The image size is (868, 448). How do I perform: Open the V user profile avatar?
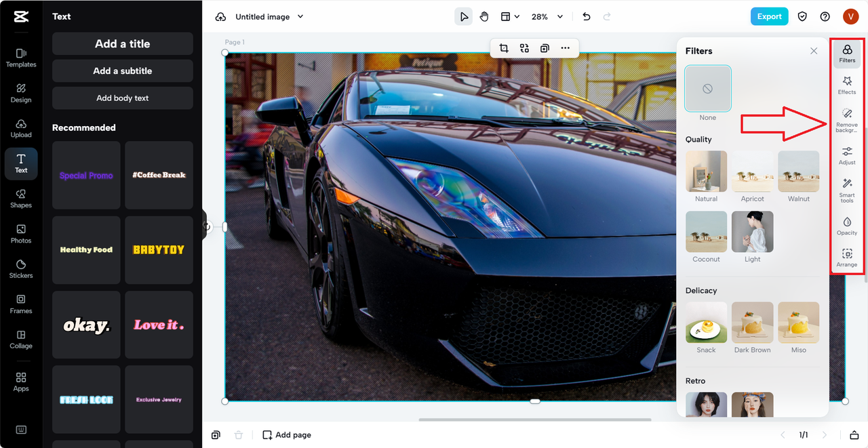click(x=850, y=16)
